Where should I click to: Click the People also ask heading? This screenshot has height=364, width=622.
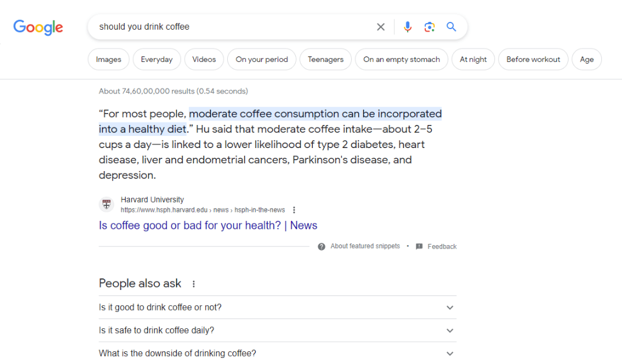point(140,283)
